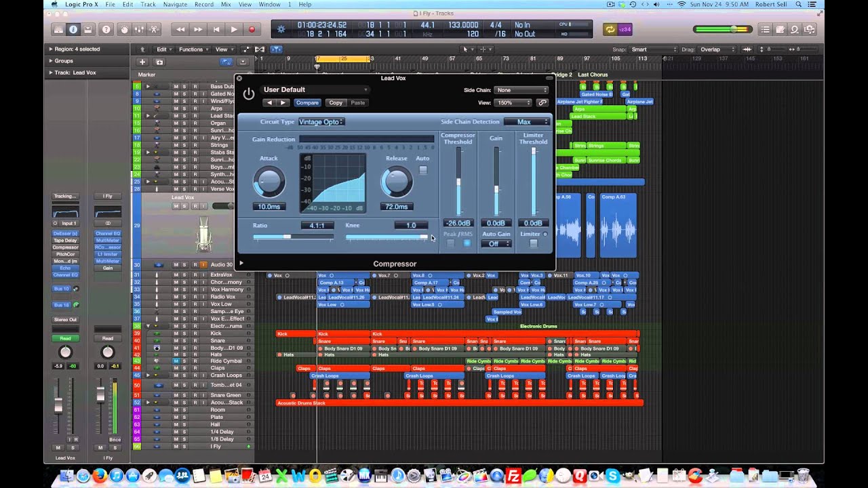
Task: Open the Editors scissors icon
Action: coord(155,29)
